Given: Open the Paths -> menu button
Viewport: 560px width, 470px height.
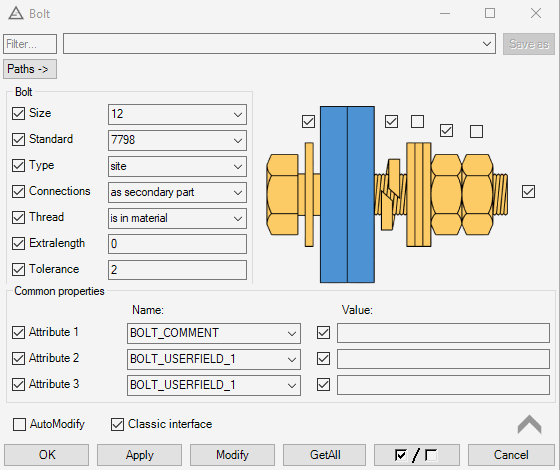Looking at the screenshot, I should [30, 69].
